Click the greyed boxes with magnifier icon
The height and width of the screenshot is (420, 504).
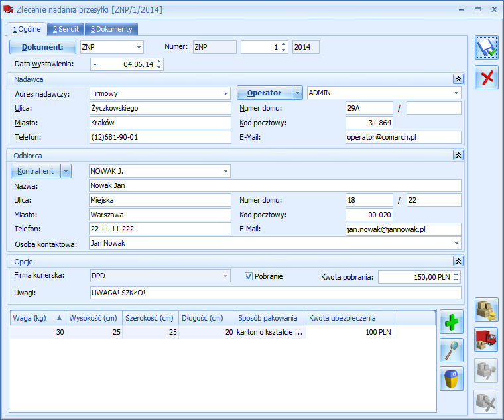tap(487, 370)
